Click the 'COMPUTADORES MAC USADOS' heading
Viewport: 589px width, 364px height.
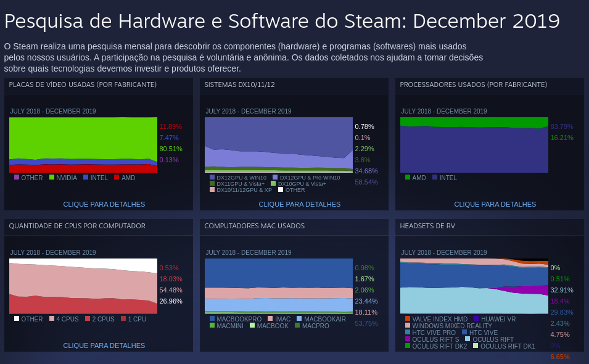[x=254, y=226]
